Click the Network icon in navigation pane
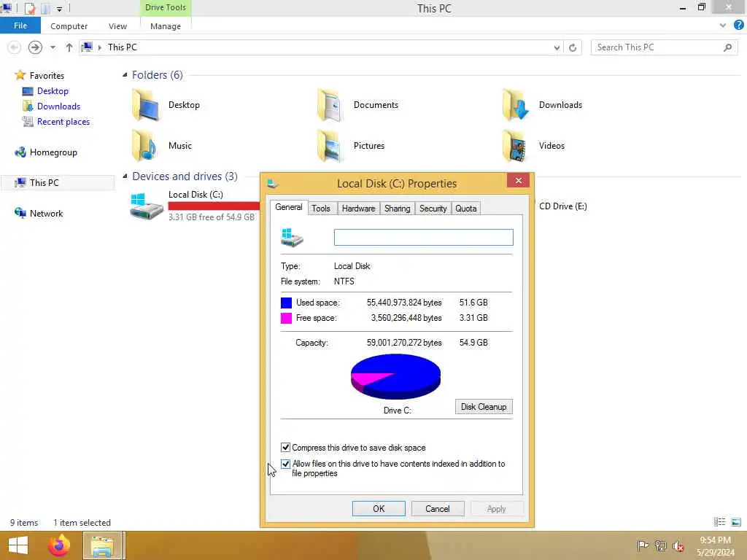 click(x=20, y=214)
